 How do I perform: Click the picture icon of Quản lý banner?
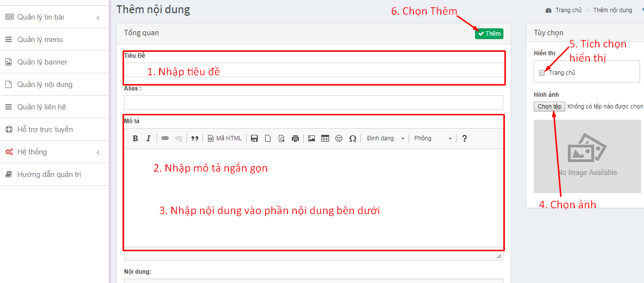tap(8, 62)
